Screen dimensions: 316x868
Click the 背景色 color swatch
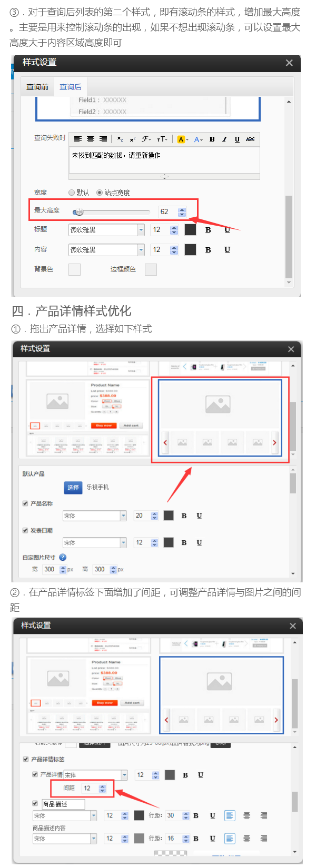[x=74, y=269]
